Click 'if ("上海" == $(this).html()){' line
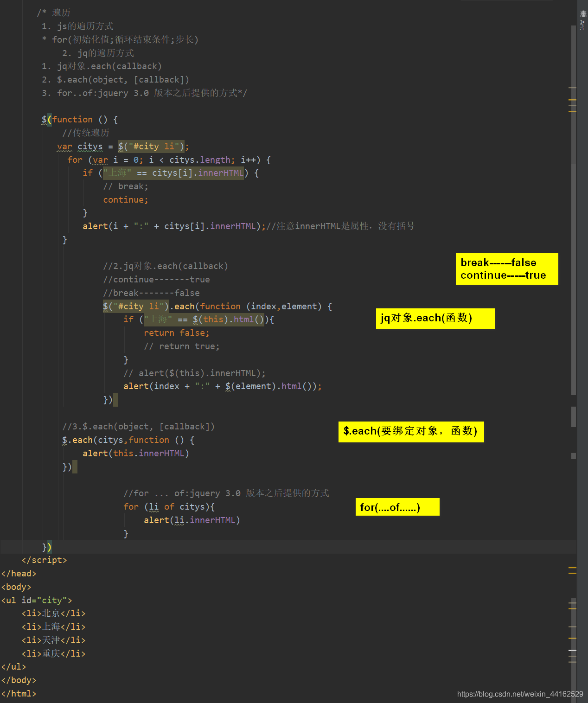 [x=199, y=320]
